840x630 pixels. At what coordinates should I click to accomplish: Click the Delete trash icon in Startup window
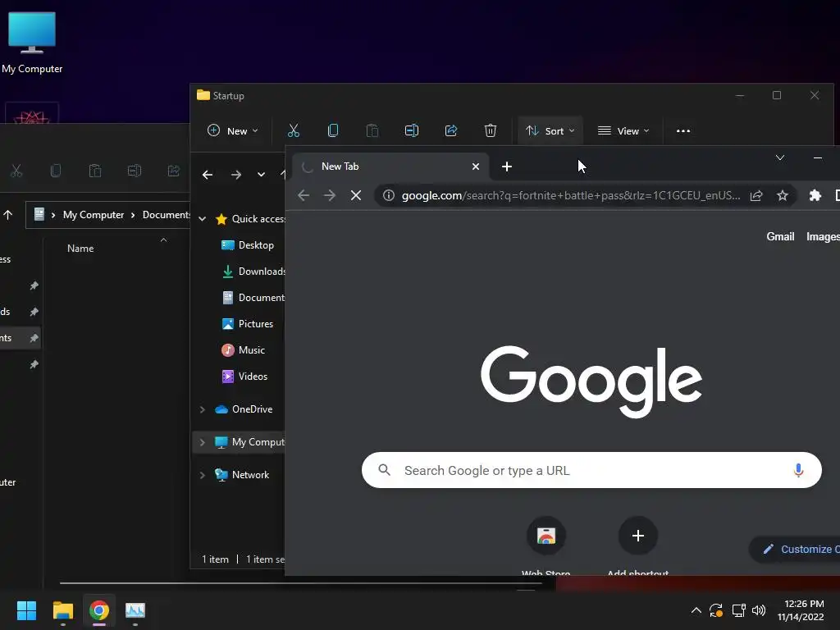tap(491, 130)
